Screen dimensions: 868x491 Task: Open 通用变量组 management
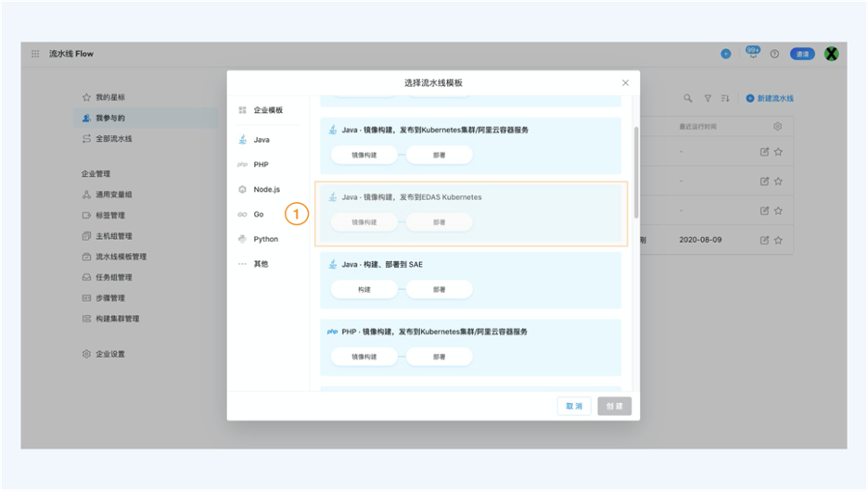(113, 195)
